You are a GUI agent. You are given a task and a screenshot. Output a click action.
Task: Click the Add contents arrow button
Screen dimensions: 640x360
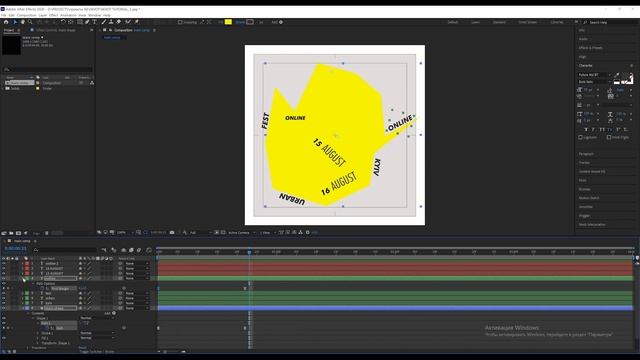[114, 313]
